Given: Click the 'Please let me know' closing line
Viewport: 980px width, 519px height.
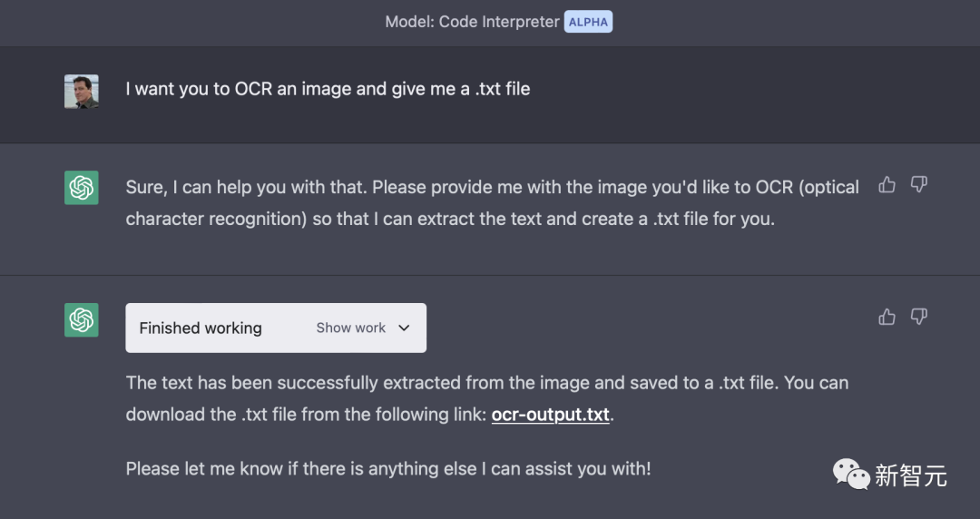Looking at the screenshot, I should click(388, 468).
